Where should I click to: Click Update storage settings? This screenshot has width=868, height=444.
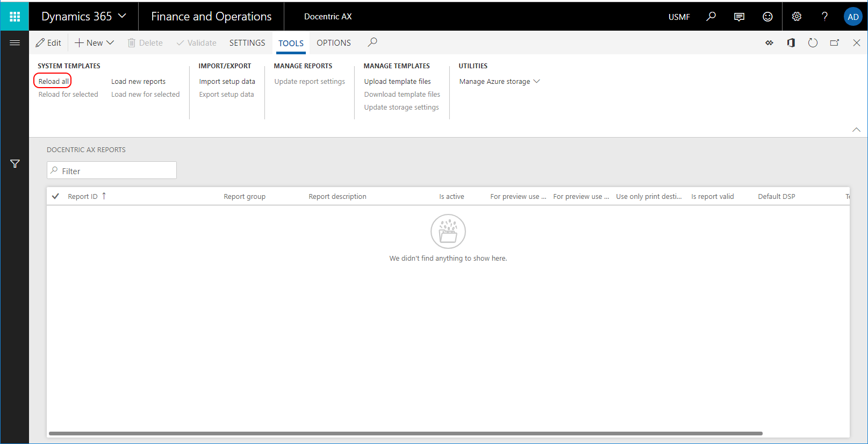(x=401, y=108)
